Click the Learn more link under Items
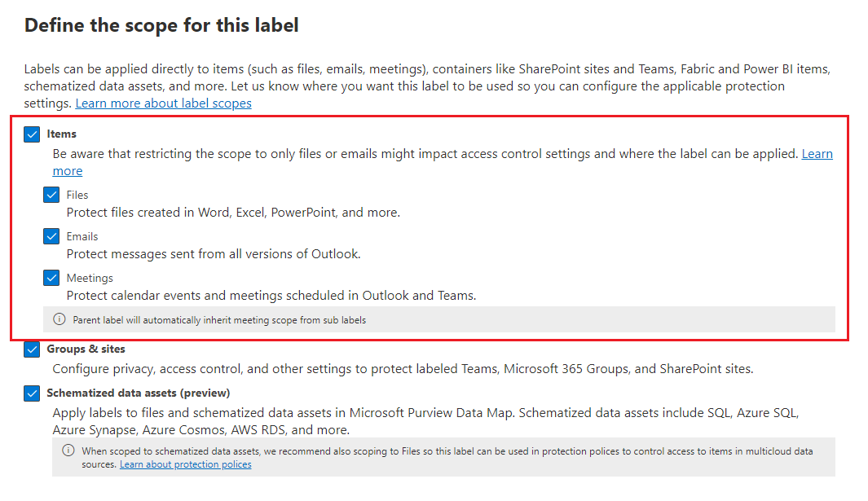Screen dimensions: 868x501 pyautogui.click(x=817, y=153)
